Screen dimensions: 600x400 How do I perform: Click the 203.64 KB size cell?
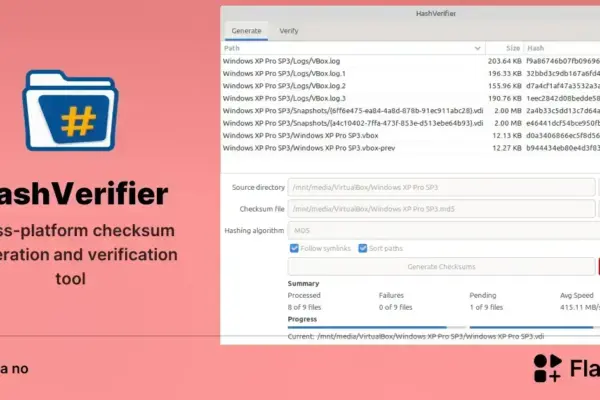(x=504, y=61)
